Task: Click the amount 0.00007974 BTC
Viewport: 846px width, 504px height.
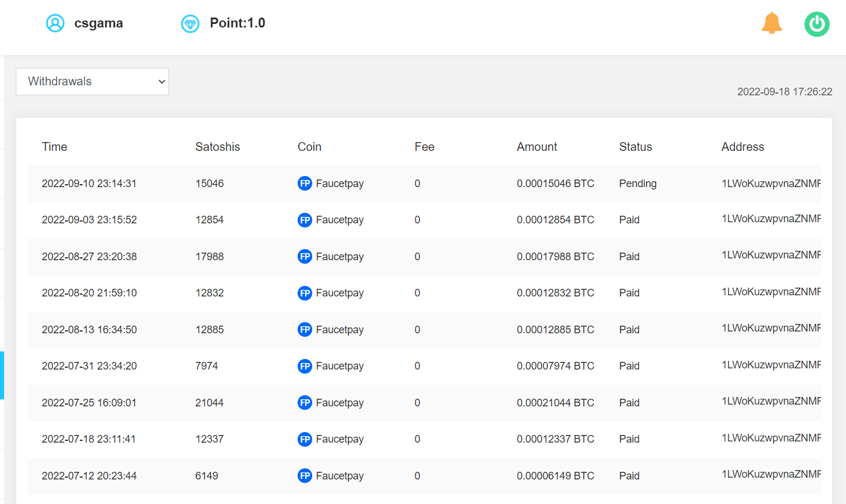Action: [x=555, y=366]
